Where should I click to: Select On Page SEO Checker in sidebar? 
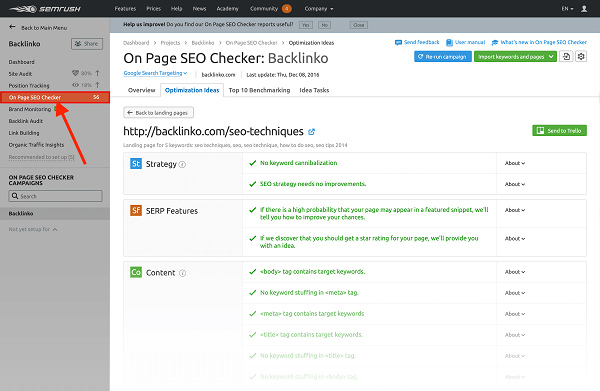(55, 97)
